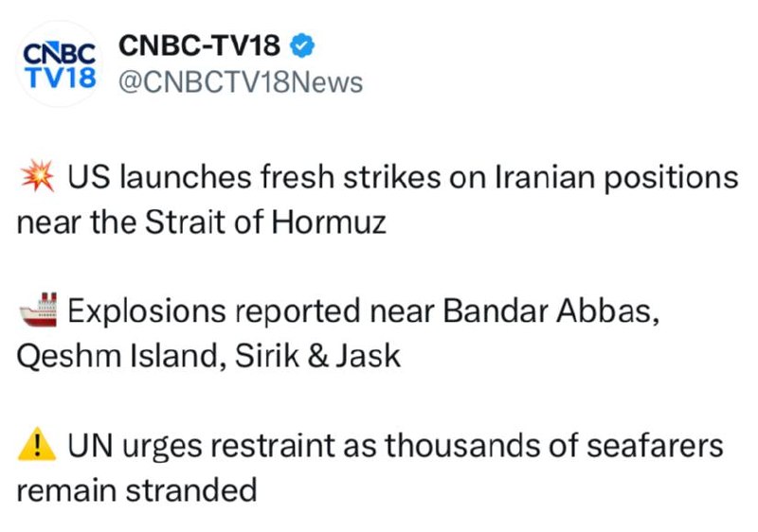Click the ship emoji before Explosions reported
The width and height of the screenshot is (758, 532).
(38, 310)
